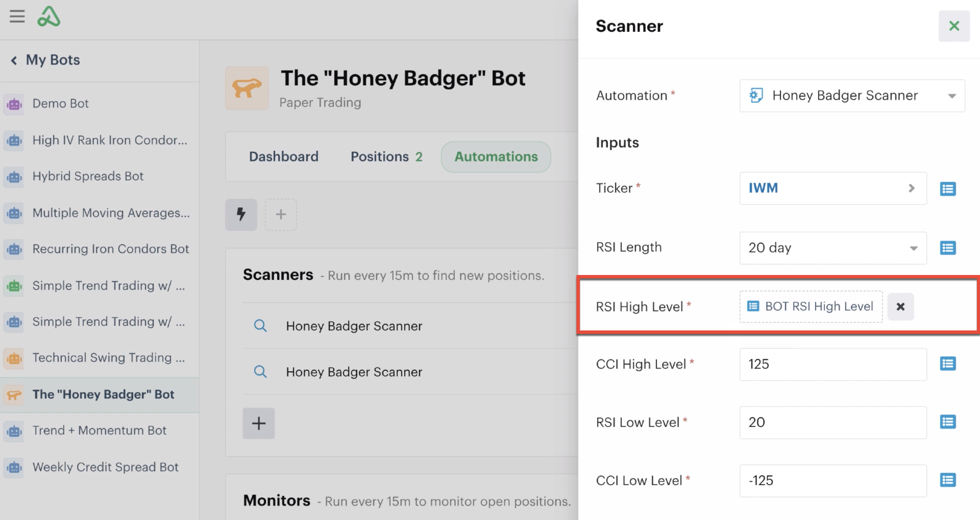Remove the BOT RSI High Level input
Image resolution: width=980 pixels, height=520 pixels.
pos(900,307)
